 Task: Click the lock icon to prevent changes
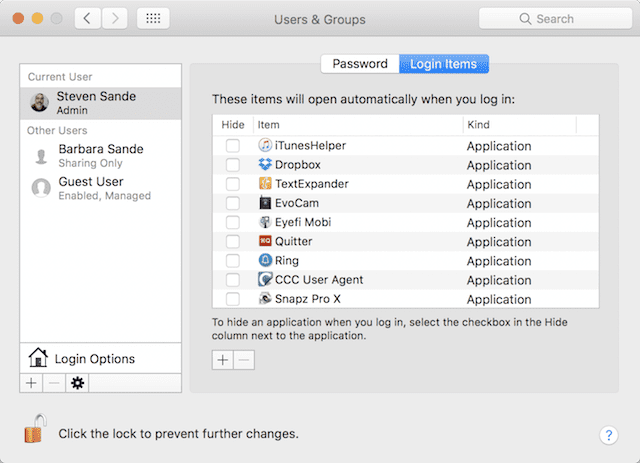point(35,431)
